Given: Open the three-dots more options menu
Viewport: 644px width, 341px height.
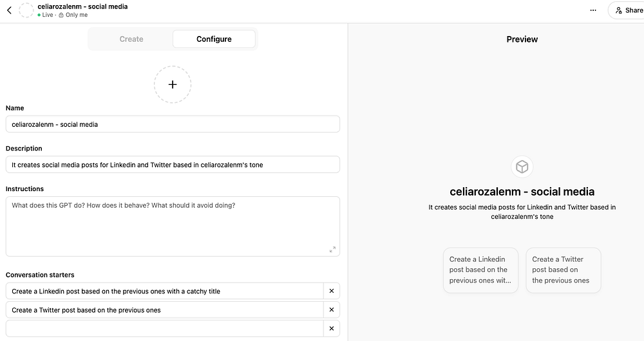Looking at the screenshot, I should pyautogui.click(x=593, y=10).
